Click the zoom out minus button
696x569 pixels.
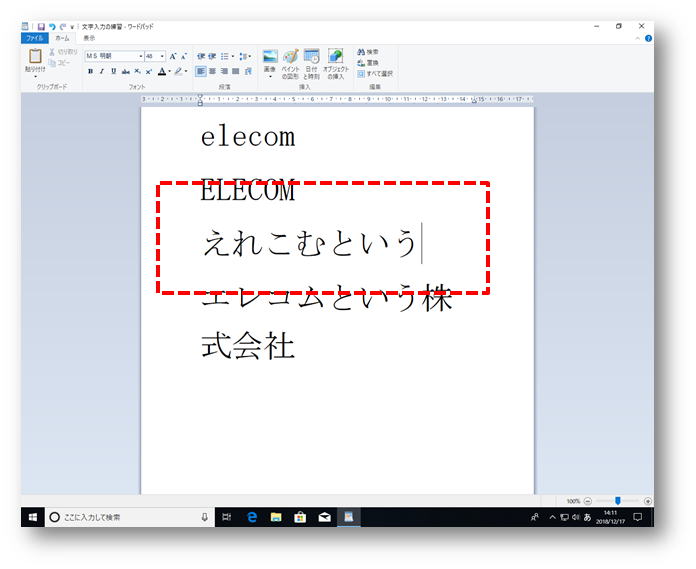[x=588, y=501]
